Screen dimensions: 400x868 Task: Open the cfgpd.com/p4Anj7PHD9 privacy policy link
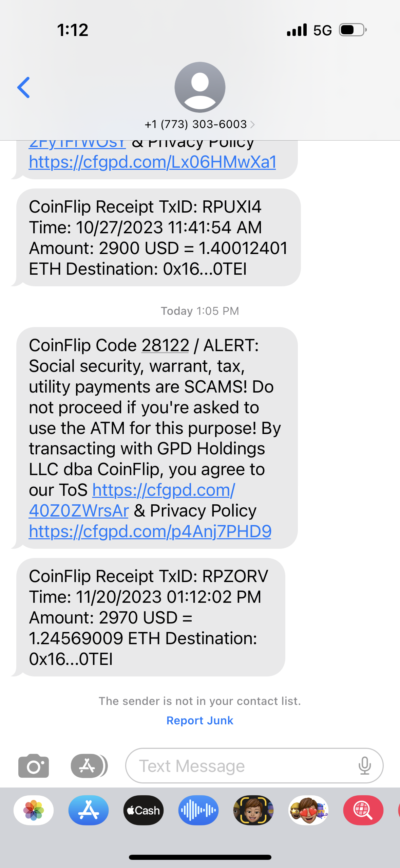[150, 531]
